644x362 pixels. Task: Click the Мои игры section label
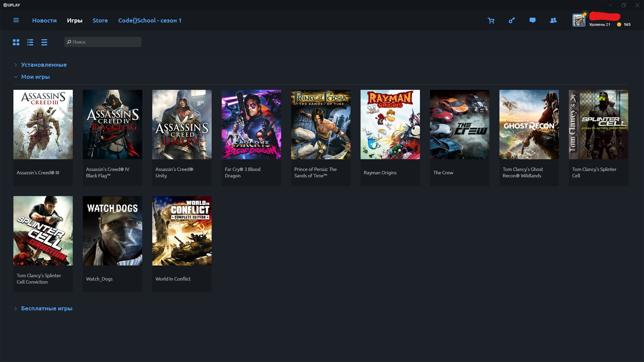click(x=36, y=77)
